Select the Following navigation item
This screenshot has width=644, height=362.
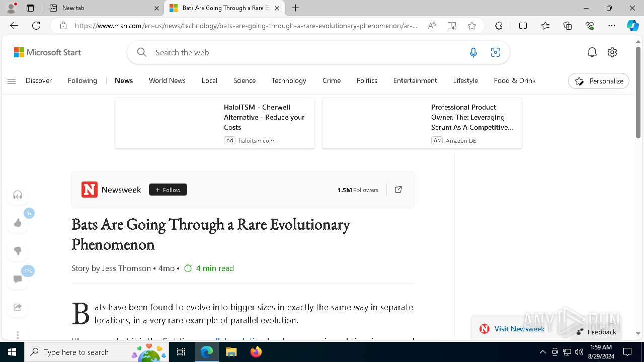click(83, 80)
